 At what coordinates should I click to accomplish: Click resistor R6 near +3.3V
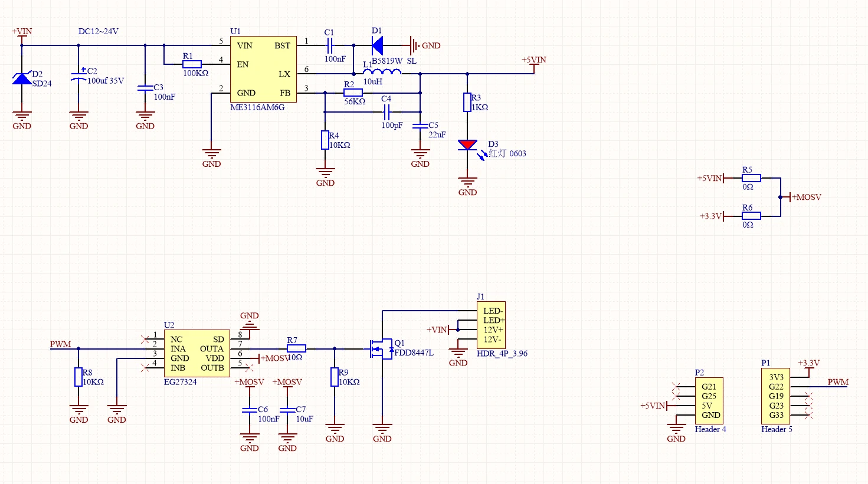(751, 216)
